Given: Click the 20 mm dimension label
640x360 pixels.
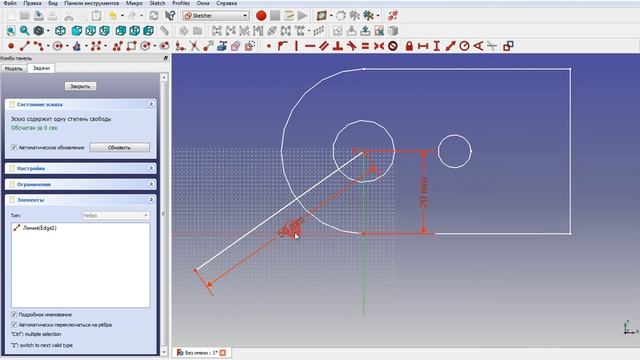Looking at the screenshot, I should pyautogui.click(x=424, y=193).
